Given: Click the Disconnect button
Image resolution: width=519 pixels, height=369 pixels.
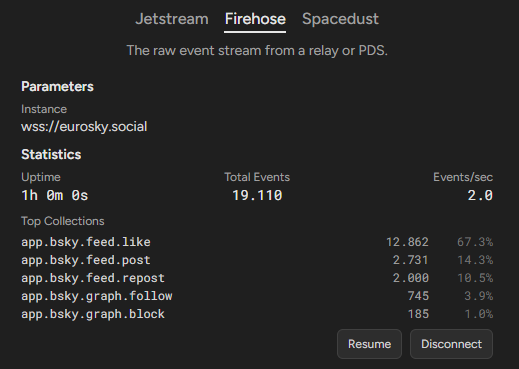Looking at the screenshot, I should pyautogui.click(x=451, y=344).
